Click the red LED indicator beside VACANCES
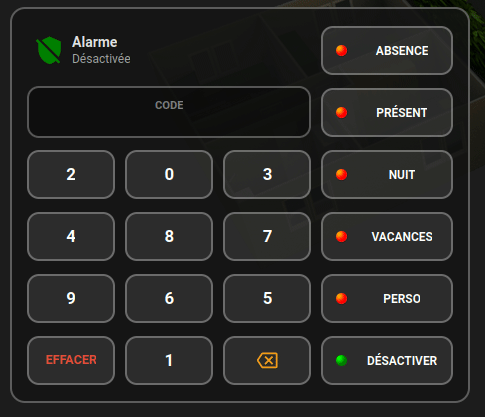Viewport: 485px width, 417px height. (x=341, y=236)
